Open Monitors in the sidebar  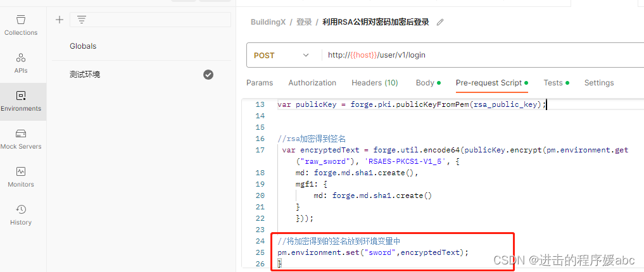[x=21, y=177]
